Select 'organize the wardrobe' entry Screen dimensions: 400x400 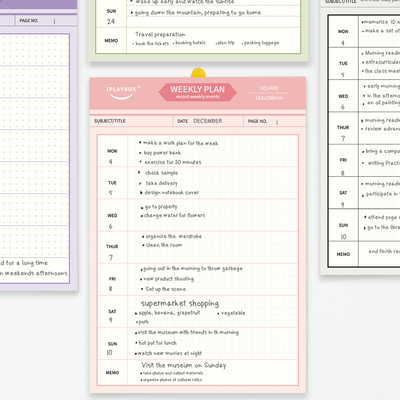tap(174, 236)
